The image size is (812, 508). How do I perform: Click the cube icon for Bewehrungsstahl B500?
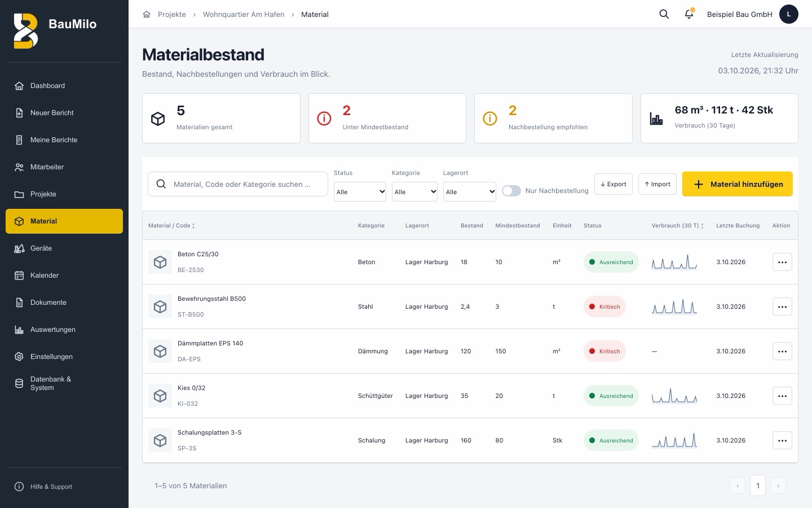(160, 306)
